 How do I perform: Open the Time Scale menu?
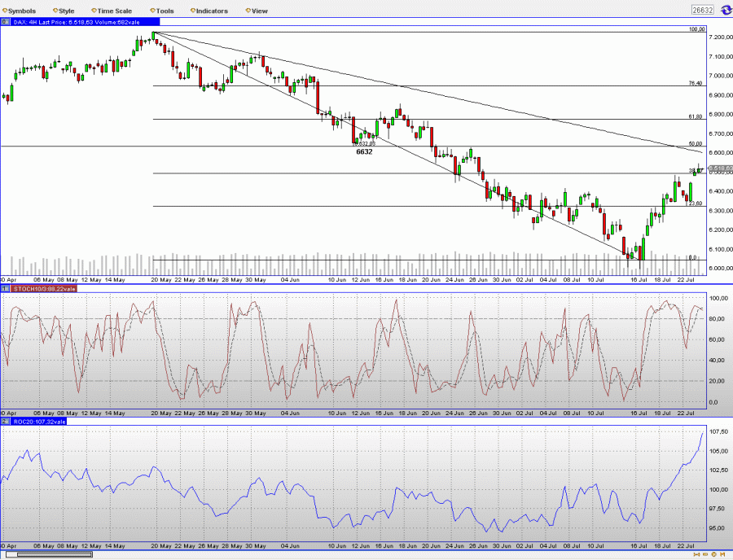coord(112,11)
